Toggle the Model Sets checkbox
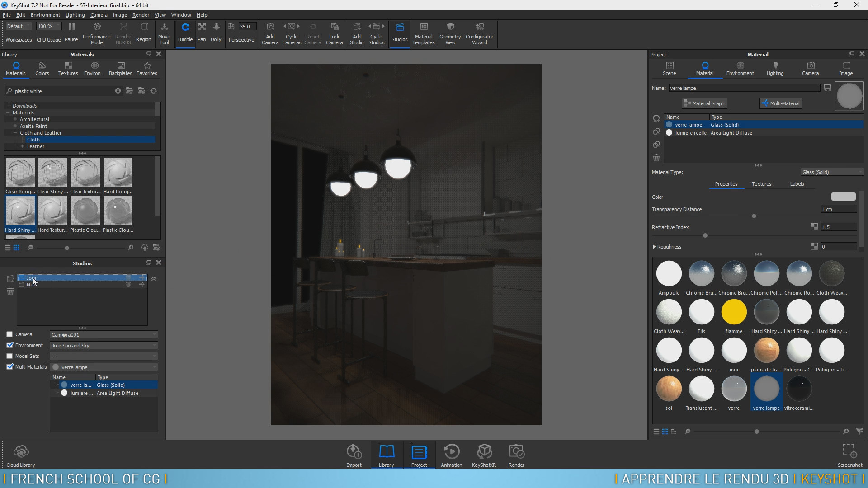 click(9, 356)
